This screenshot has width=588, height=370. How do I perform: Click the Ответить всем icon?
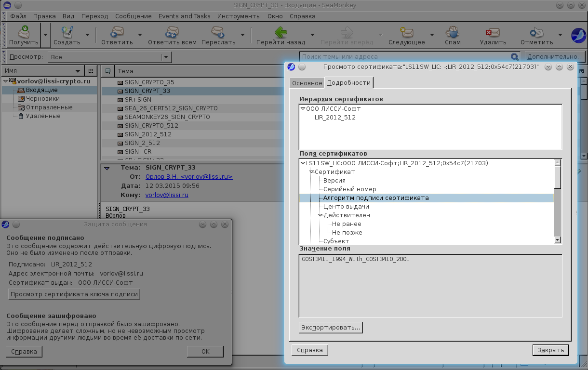coord(172,32)
